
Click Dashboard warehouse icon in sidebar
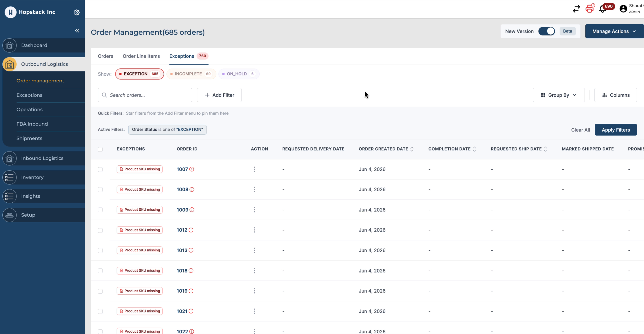[10, 45]
